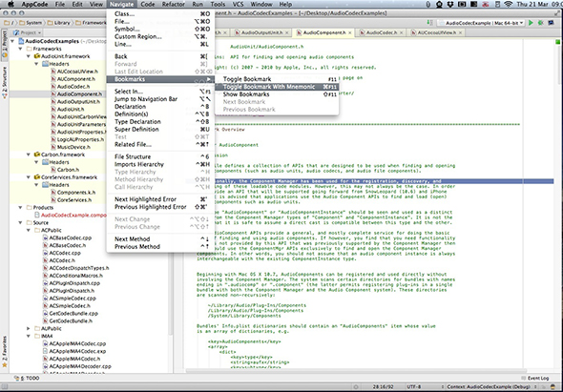Close the AudioCodec.h tab

pyautogui.click(x=402, y=32)
